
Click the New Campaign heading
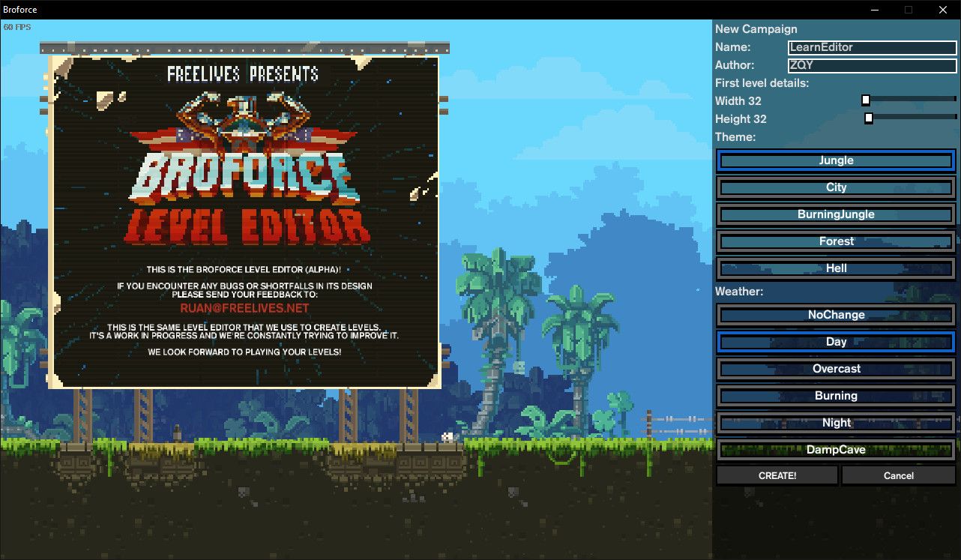point(756,29)
